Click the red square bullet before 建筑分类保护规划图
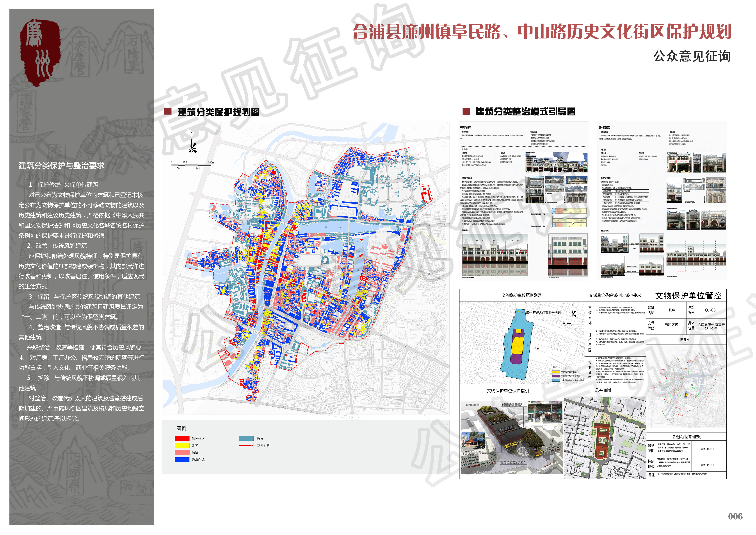Screen dimensions: 756x535 point(168,111)
